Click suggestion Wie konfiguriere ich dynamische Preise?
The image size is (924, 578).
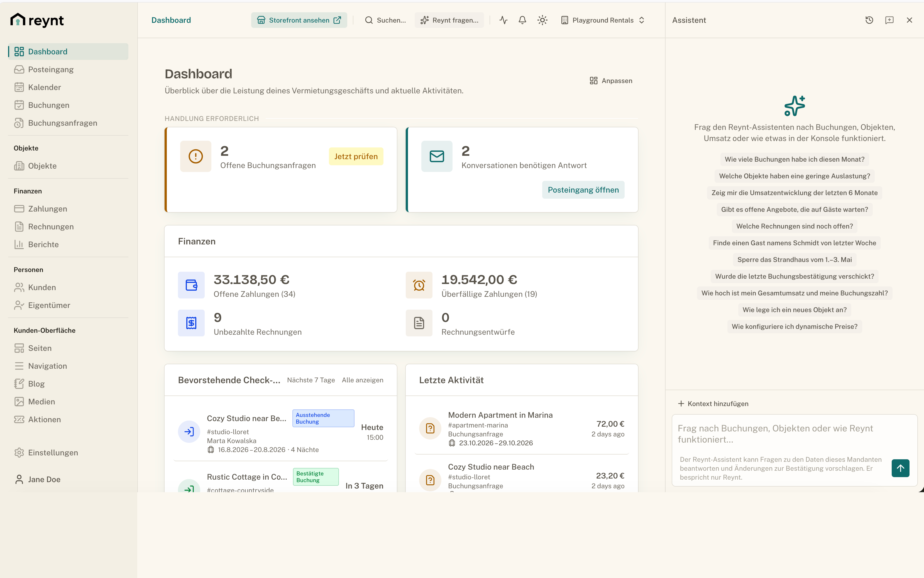tap(794, 326)
